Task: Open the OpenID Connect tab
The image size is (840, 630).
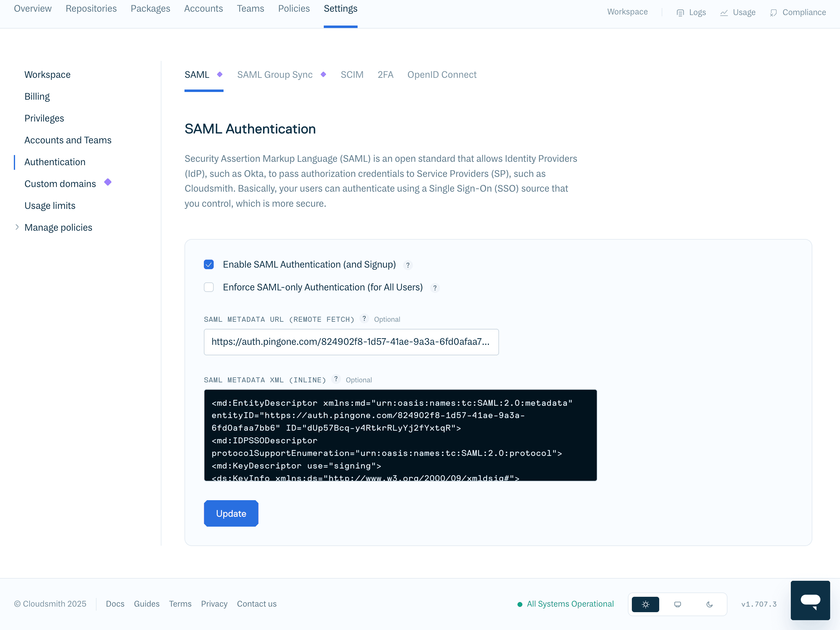Action: 442,75
